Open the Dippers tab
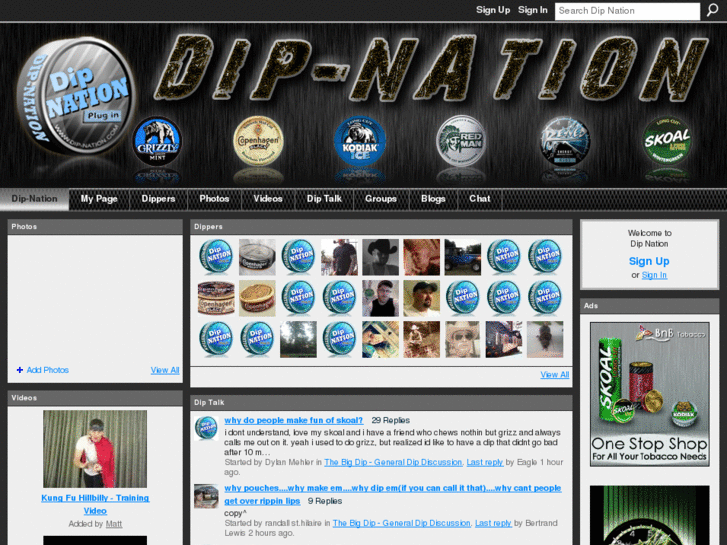This screenshot has height=545, width=727. coord(158,199)
